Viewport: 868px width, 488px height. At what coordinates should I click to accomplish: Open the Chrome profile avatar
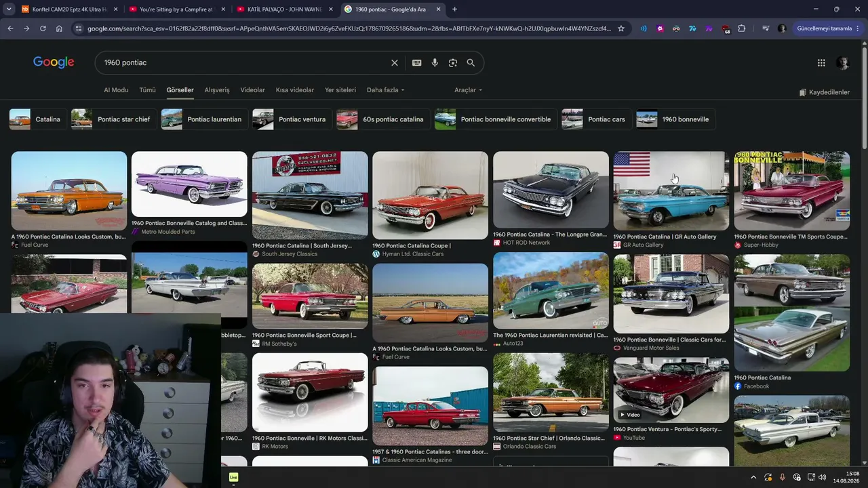coord(782,28)
